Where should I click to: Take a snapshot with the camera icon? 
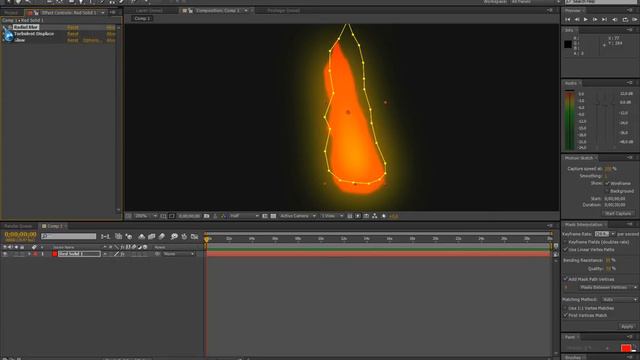point(207,216)
